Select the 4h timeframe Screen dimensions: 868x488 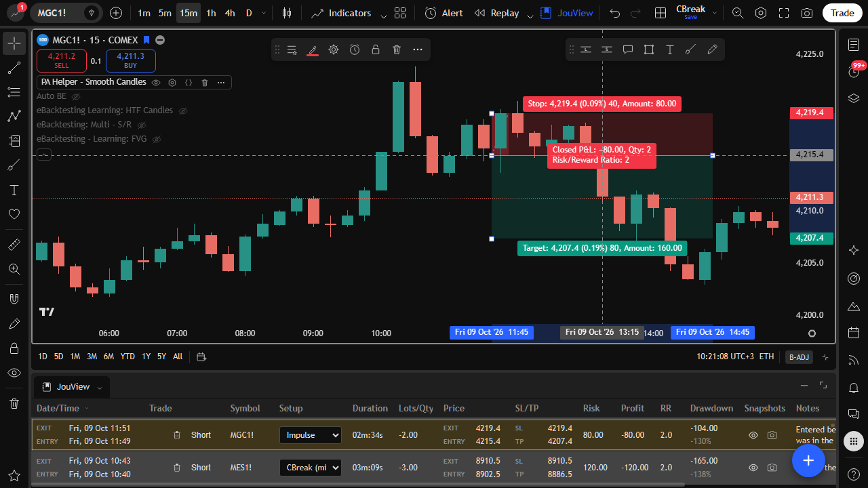[230, 13]
